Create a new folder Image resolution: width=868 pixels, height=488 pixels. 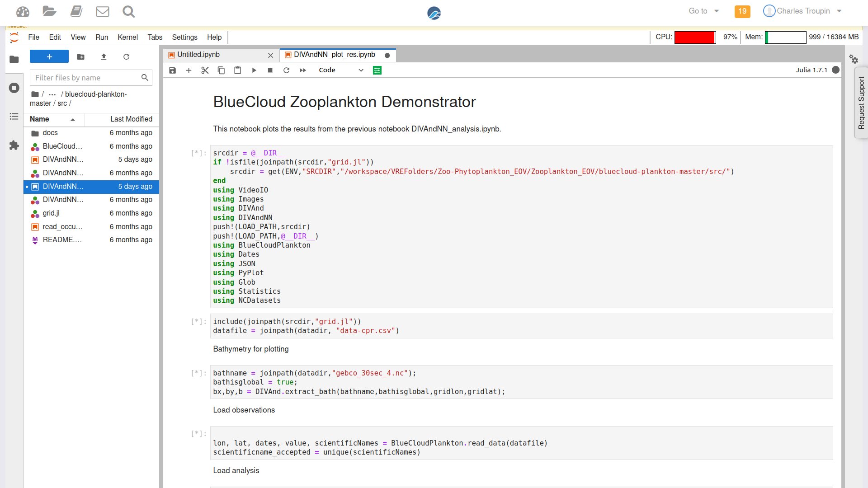(x=80, y=56)
